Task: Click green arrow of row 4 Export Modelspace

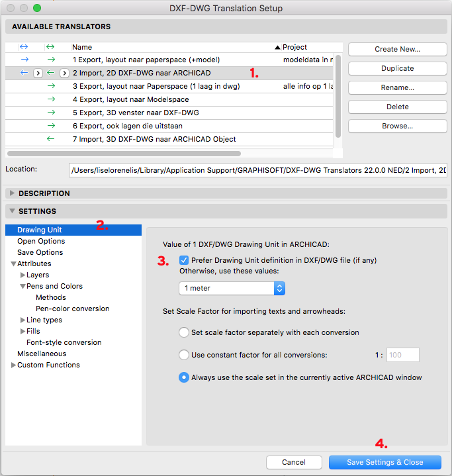Action: 52,99
